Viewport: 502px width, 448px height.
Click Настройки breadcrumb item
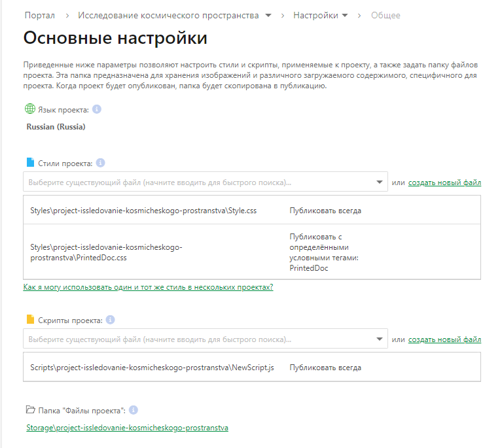[x=315, y=15]
